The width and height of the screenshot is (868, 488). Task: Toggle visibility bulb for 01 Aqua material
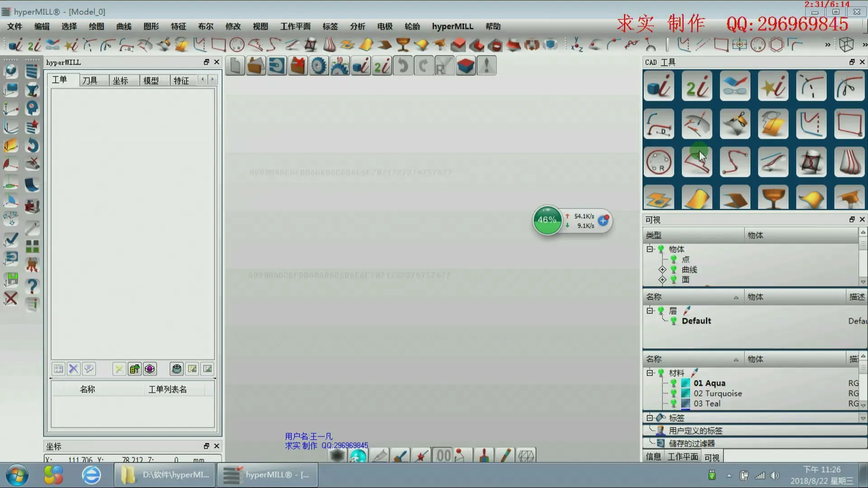point(674,383)
